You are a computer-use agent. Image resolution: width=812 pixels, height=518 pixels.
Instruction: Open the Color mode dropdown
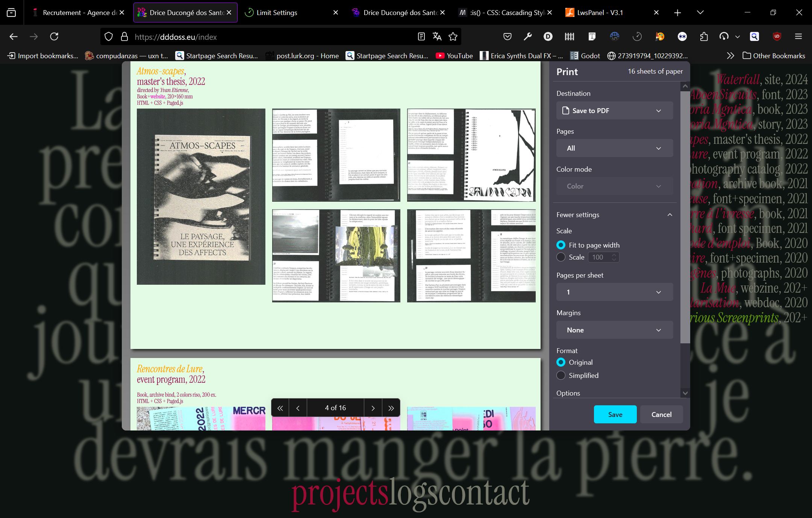click(x=615, y=186)
